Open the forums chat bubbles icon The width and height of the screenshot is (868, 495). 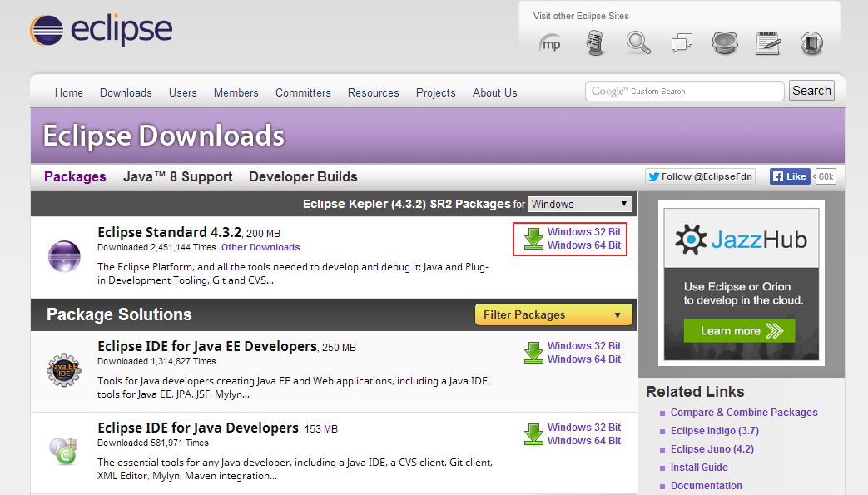click(682, 42)
